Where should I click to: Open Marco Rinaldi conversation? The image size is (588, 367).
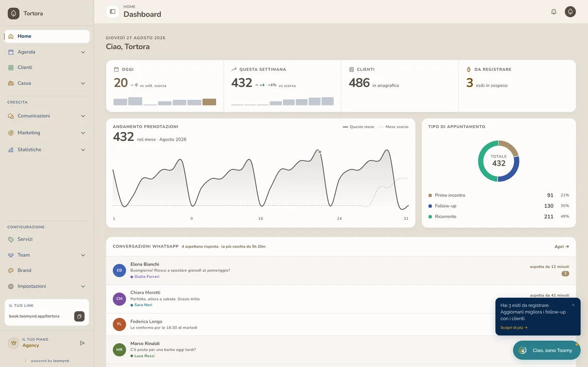(341, 350)
